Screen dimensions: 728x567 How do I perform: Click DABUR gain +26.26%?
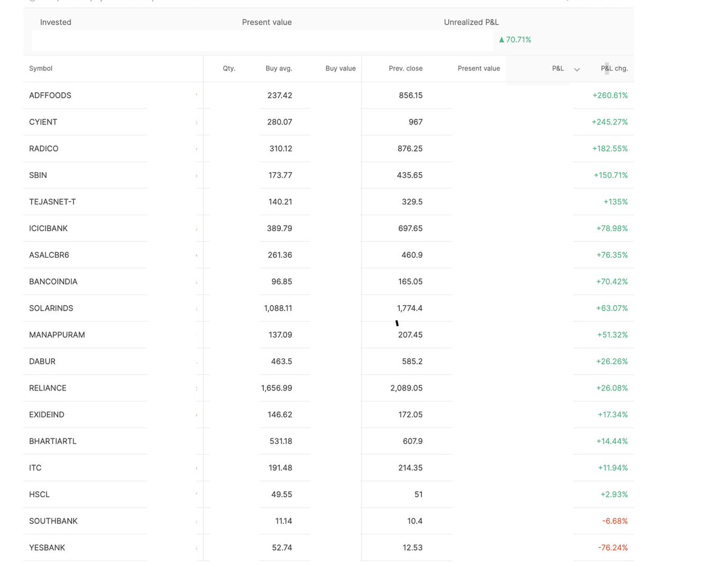612,362
